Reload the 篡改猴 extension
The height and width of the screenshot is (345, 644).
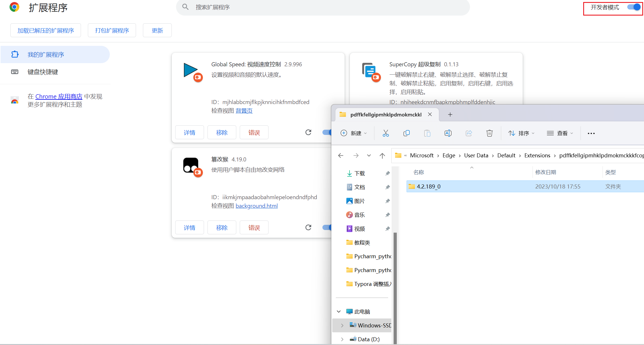coord(308,227)
